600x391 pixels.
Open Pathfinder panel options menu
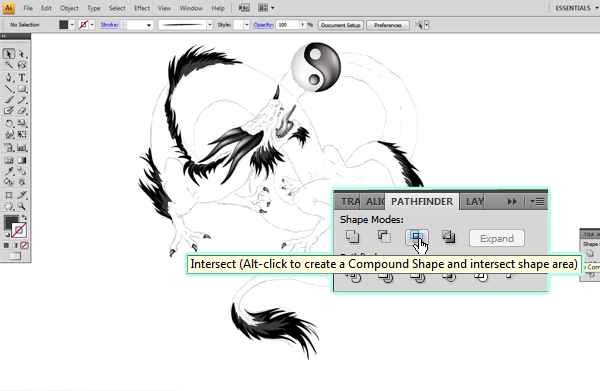537,202
